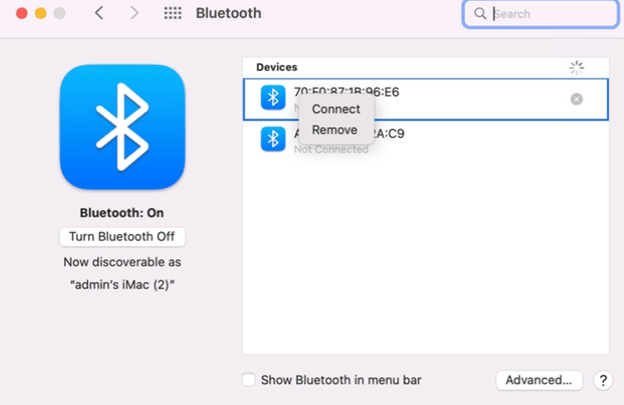Viewport: 624px width, 405px height.
Task: Go forward with the right chevron arrow
Action: coord(135,13)
